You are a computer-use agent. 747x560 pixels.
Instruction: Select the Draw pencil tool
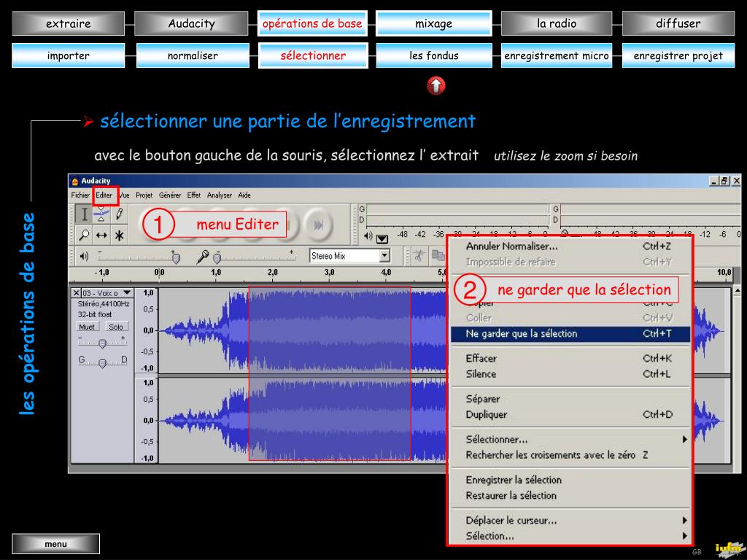click(x=119, y=214)
